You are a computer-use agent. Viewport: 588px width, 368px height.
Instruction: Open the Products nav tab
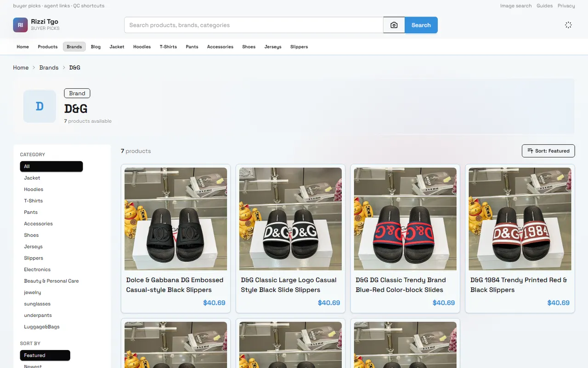pos(48,47)
